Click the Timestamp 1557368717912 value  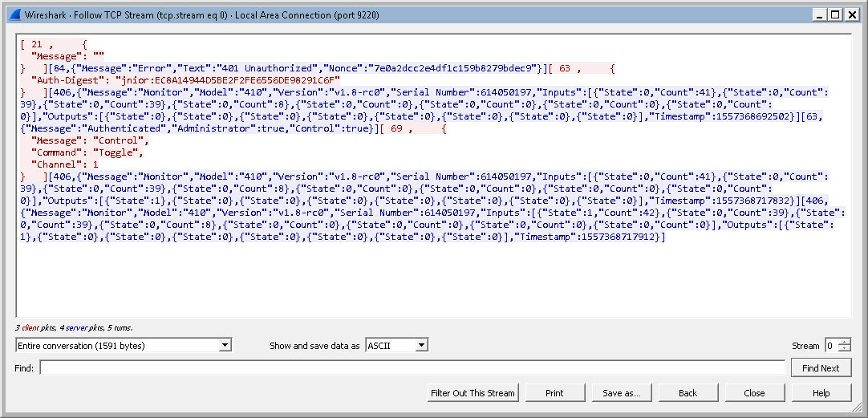[x=617, y=237]
